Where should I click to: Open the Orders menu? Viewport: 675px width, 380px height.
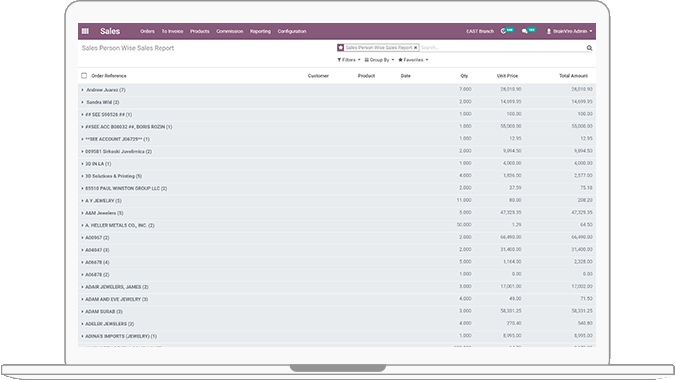[x=147, y=31]
